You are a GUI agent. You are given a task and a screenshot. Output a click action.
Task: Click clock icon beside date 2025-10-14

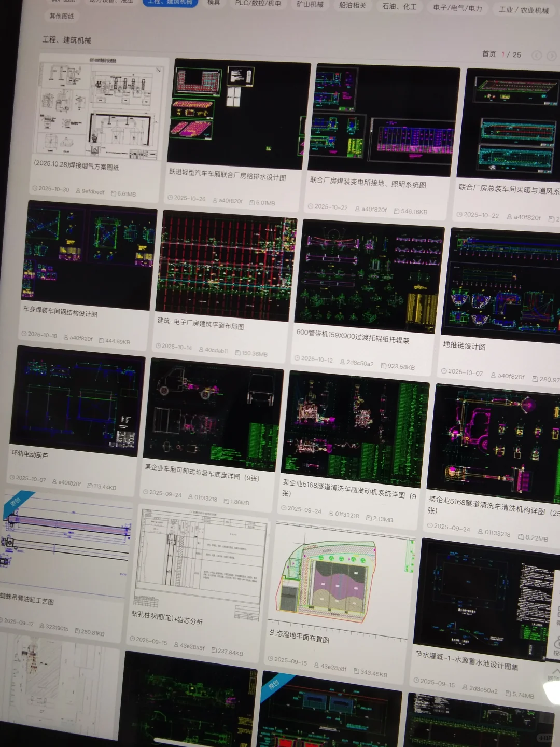158,345
